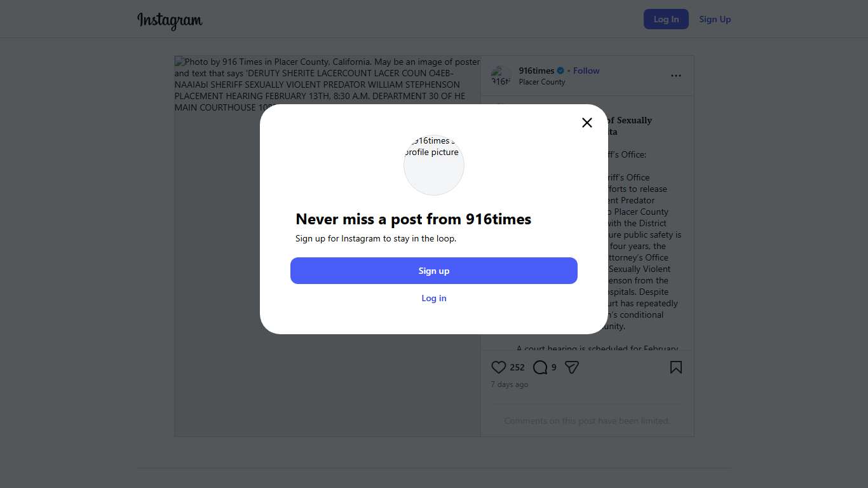Screen dimensions: 868x488
Task: Open comments via speech bubble icon
Action: pos(540,367)
